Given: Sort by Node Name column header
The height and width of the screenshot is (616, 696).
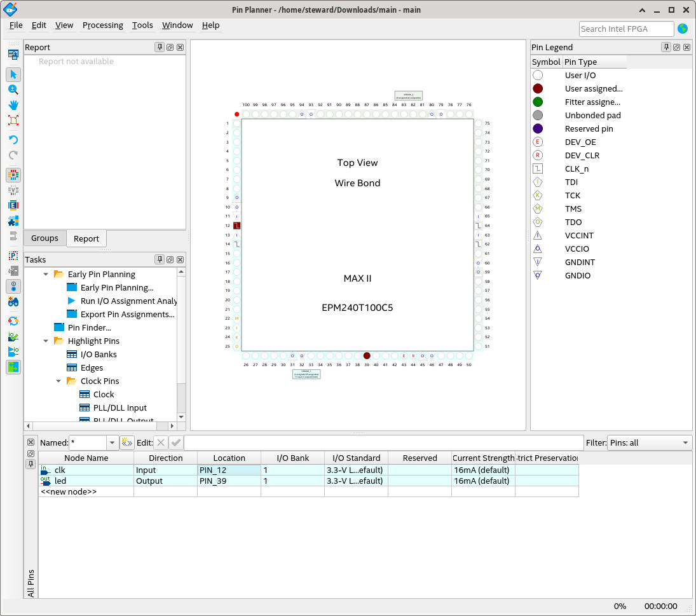Looking at the screenshot, I should 86,458.
